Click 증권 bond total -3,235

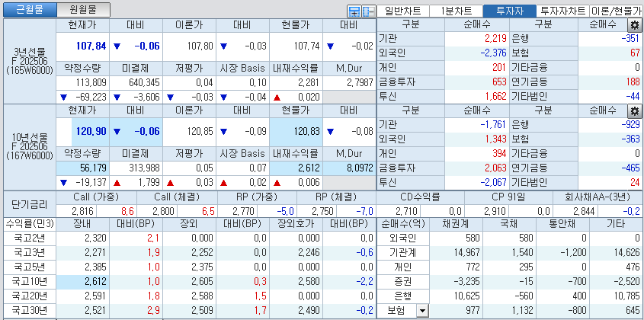466,282
